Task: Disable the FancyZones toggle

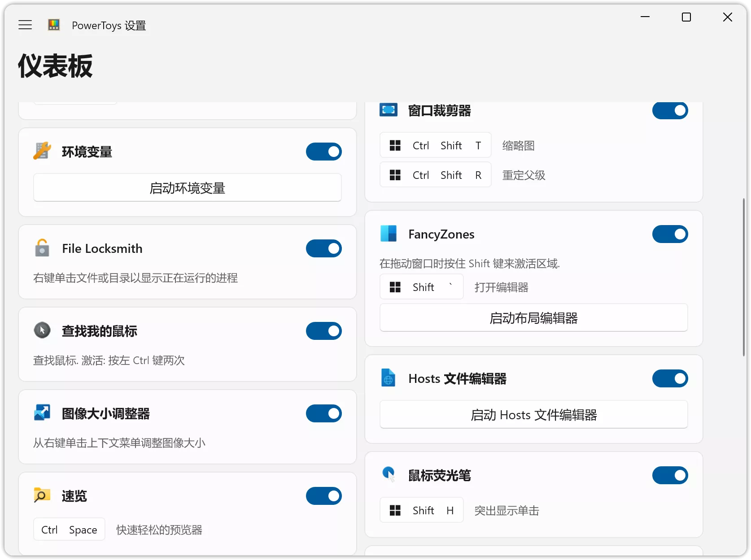Action: [670, 234]
